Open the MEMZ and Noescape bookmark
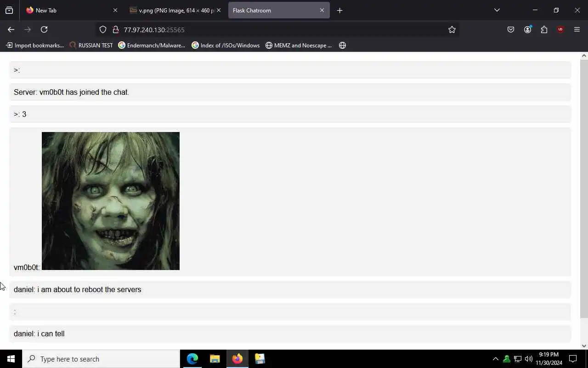 point(299,45)
